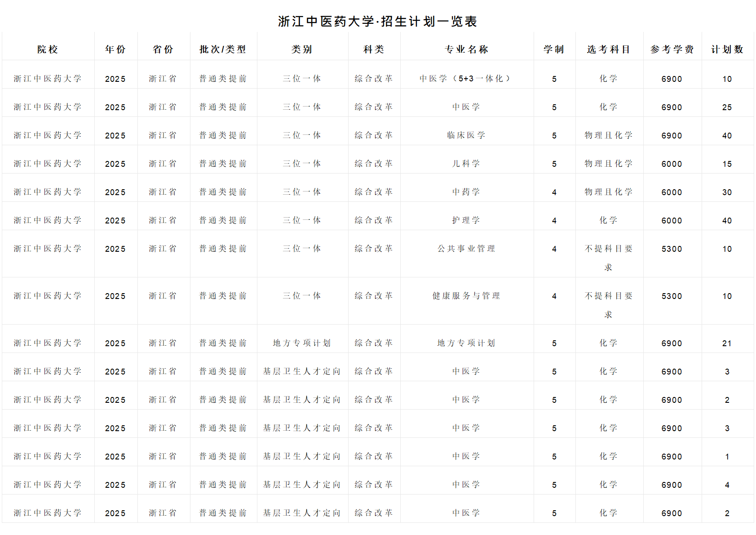
Task: Open the 临床医学 major link
Action: (466, 135)
